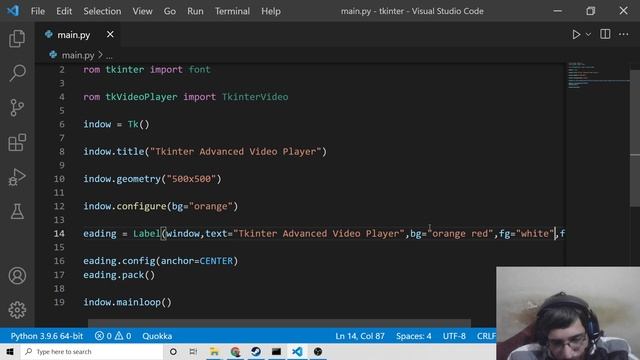The width and height of the screenshot is (640, 360).
Task: Open the terminal app in taskbar
Action: [276, 351]
